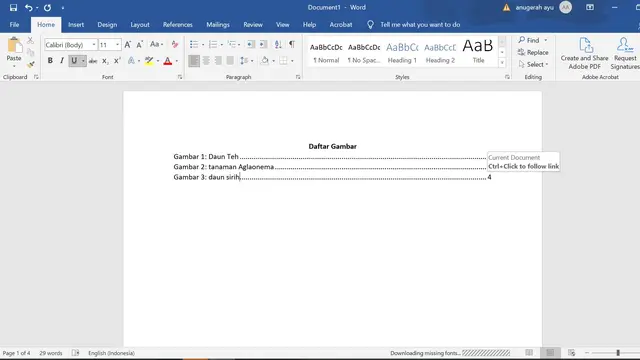The image size is (640, 360).
Task: Switch to the Design tab
Action: tap(107, 24)
